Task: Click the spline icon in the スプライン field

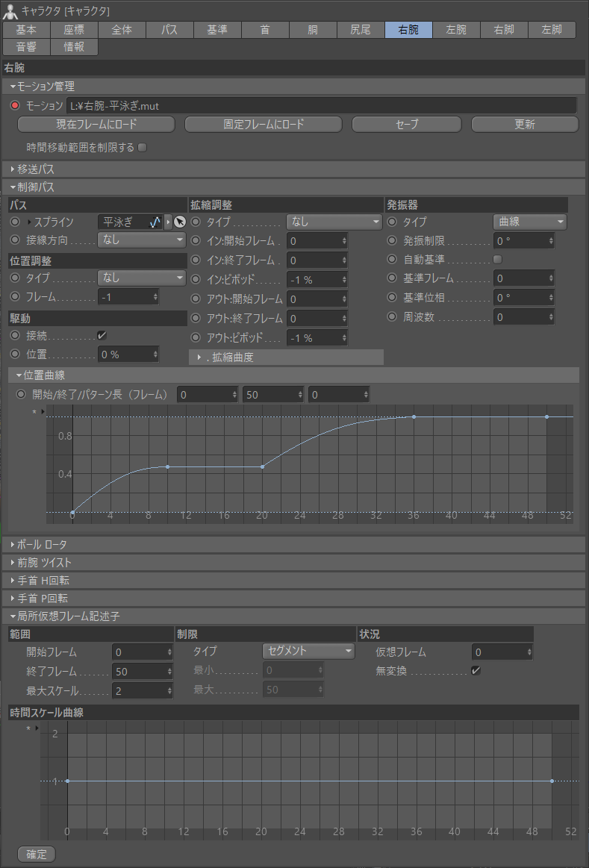Action: (155, 222)
